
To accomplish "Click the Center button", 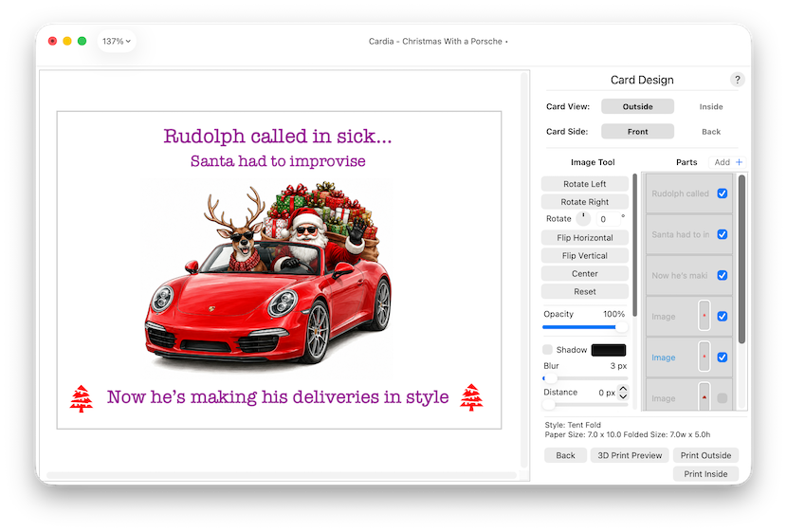I will tap(585, 273).
